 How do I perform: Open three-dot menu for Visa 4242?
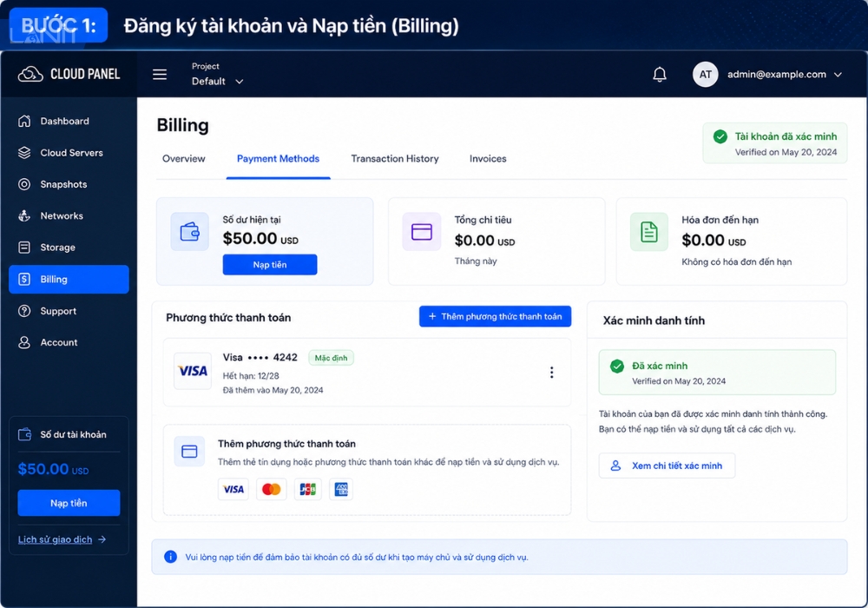551,372
